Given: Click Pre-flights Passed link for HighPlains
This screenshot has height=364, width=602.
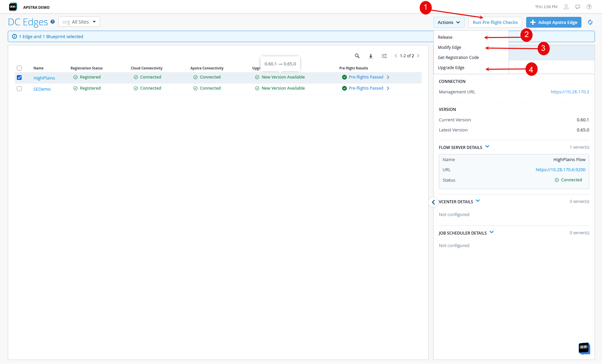Looking at the screenshot, I should tap(366, 77).
